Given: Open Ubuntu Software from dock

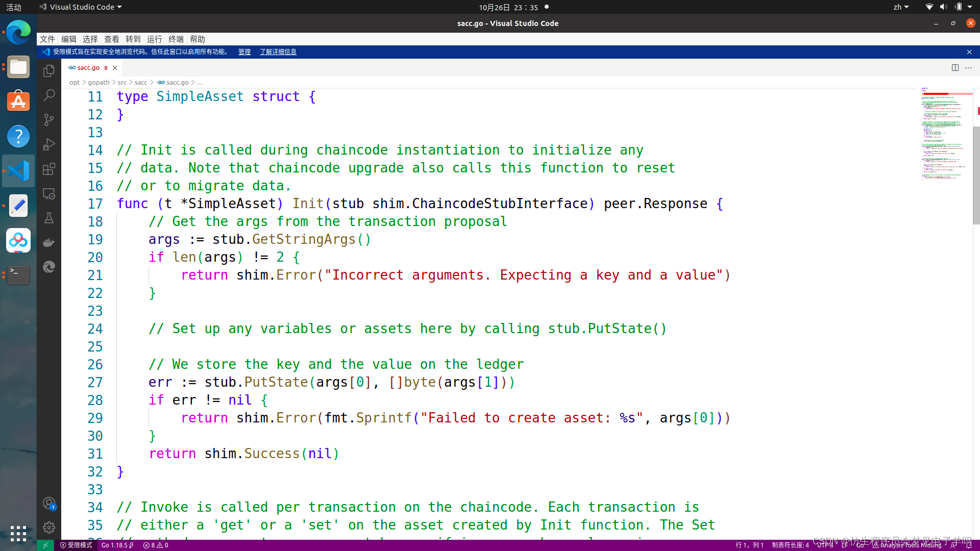Looking at the screenshot, I should pyautogui.click(x=18, y=102).
